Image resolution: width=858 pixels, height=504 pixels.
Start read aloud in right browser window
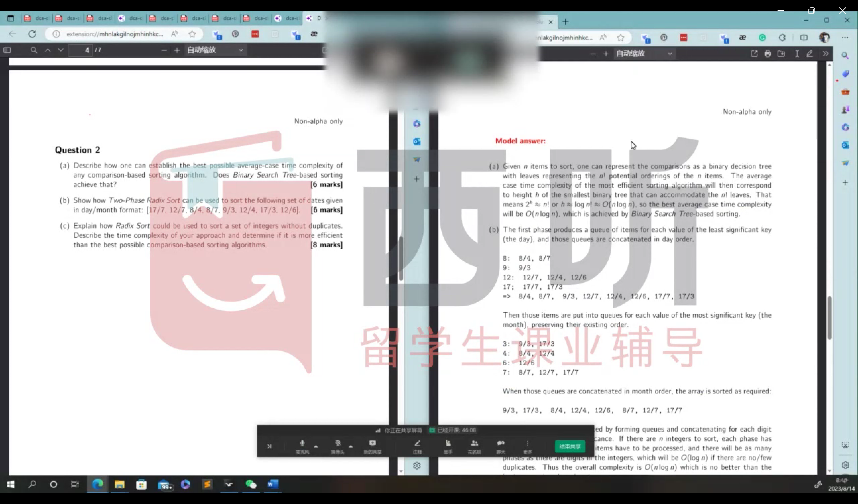(x=603, y=38)
